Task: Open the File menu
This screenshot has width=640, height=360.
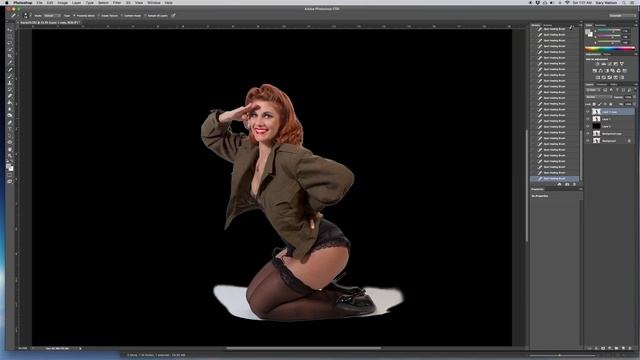Action: coord(39,2)
